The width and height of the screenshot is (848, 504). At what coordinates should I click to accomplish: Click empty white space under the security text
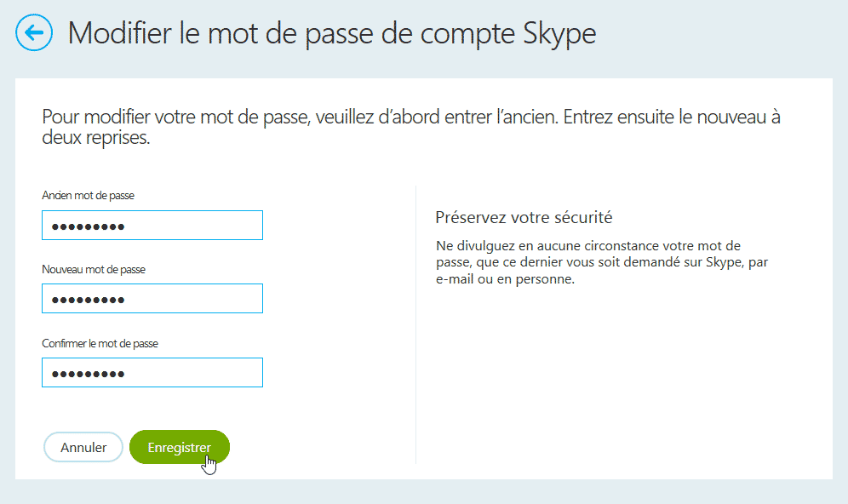[x=613, y=383]
